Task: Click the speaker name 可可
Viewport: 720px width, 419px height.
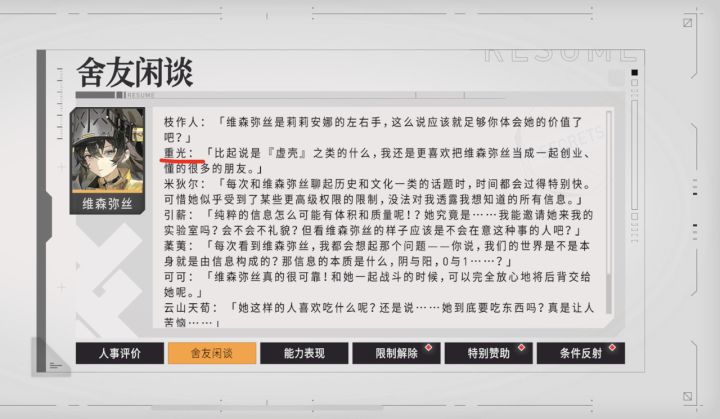Action: point(176,277)
